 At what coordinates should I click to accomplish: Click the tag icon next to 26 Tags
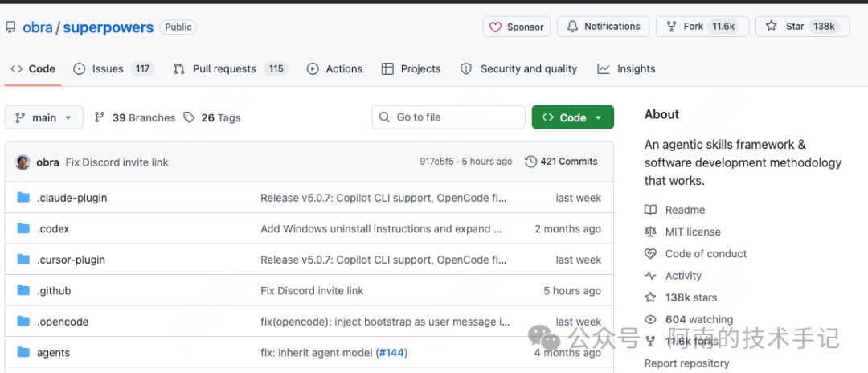click(x=190, y=117)
